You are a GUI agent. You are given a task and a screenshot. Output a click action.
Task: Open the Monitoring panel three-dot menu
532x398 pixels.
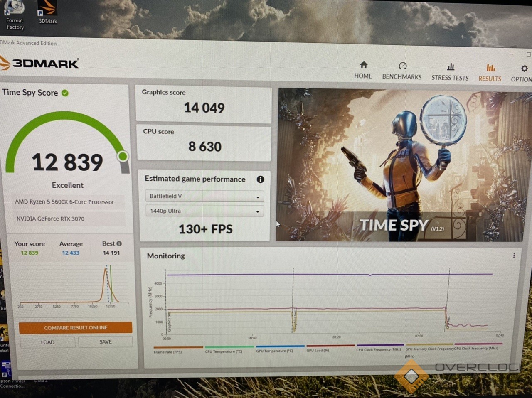514,256
